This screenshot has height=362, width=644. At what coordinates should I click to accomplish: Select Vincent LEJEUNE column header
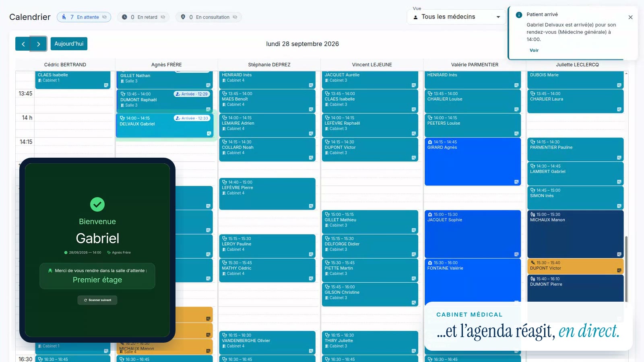click(x=372, y=65)
